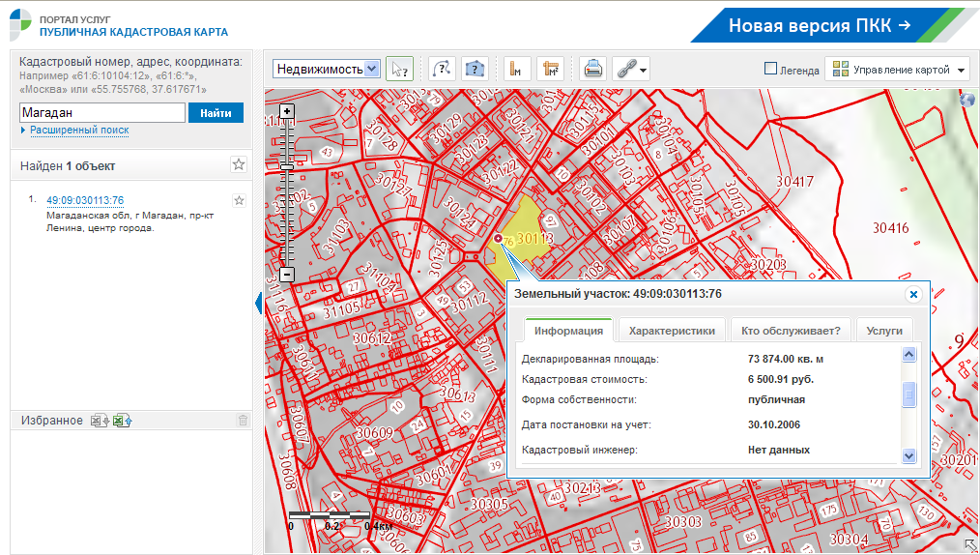The image size is (980, 555).
Task: Click Публичная кадастровая карта title
Action: pyautogui.click(x=133, y=32)
